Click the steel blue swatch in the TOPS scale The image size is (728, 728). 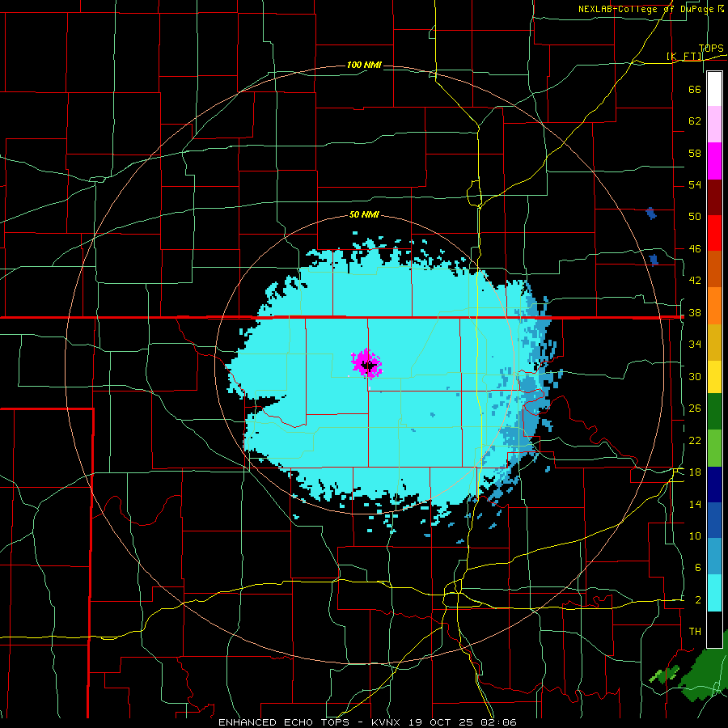pyautogui.click(x=714, y=557)
